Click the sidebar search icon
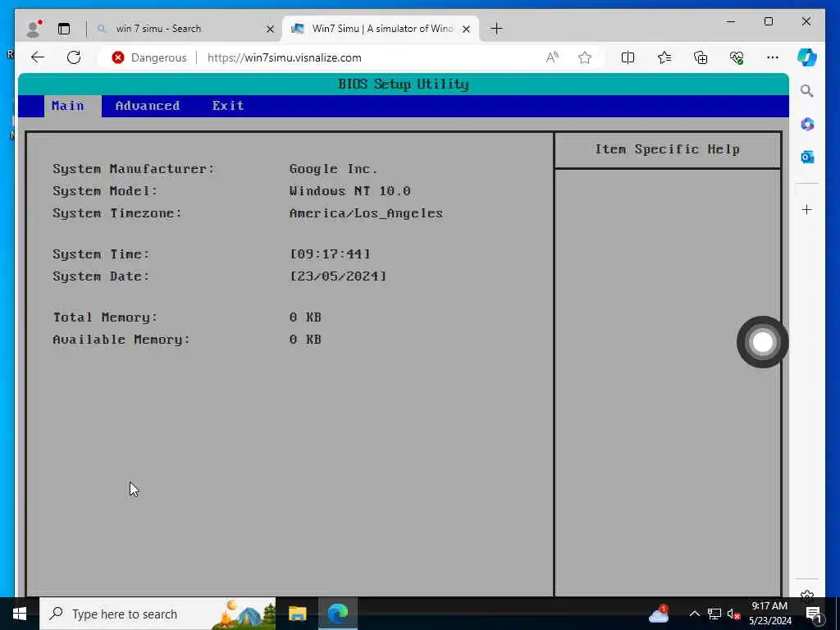The height and width of the screenshot is (630, 840). click(x=807, y=91)
